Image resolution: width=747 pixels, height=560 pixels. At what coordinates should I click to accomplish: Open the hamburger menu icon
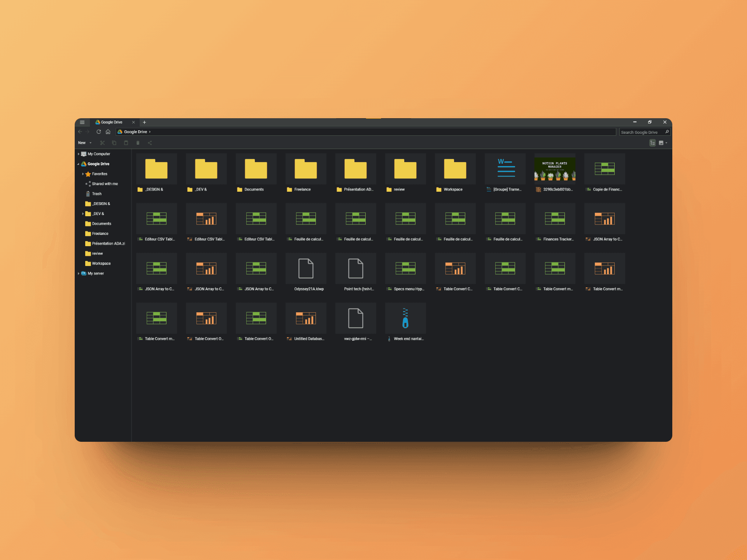[x=82, y=122]
